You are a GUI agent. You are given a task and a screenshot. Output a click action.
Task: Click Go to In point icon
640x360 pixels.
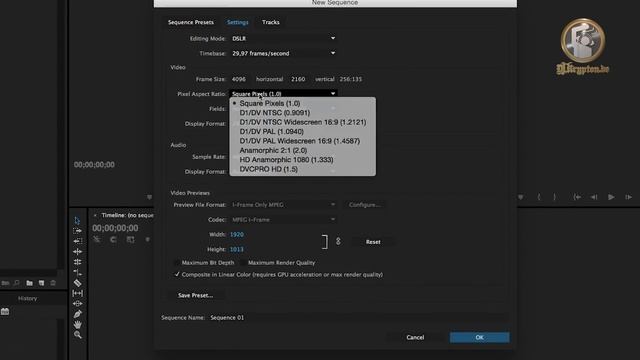(577, 197)
